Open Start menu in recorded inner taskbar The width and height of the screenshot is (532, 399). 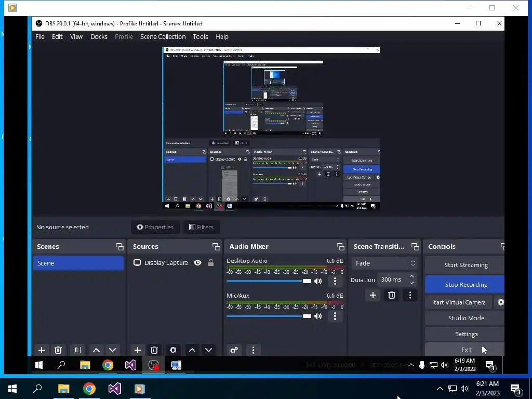[39, 365]
